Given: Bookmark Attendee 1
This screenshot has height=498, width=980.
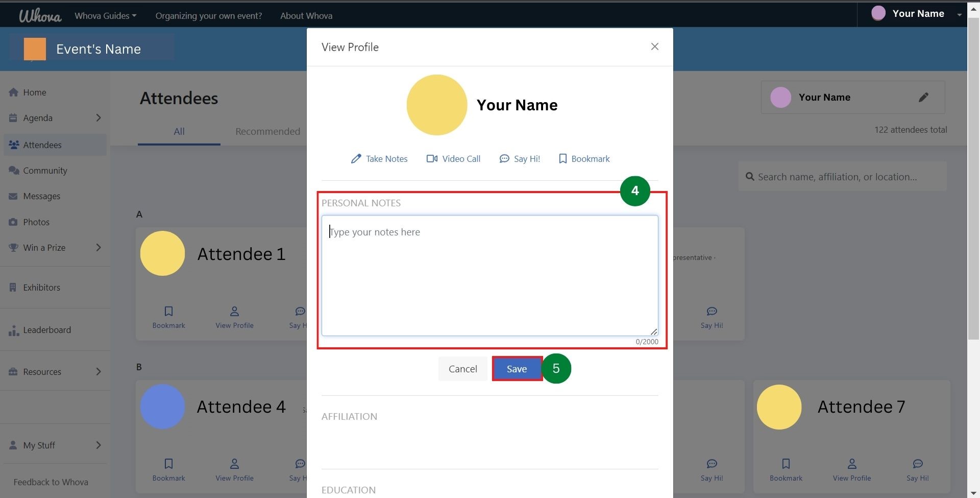Looking at the screenshot, I should (x=168, y=317).
